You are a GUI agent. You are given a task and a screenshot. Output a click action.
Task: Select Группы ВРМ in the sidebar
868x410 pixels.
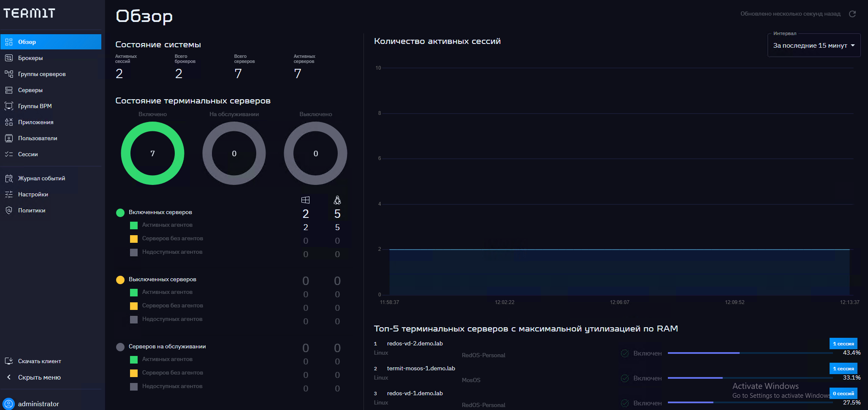35,106
